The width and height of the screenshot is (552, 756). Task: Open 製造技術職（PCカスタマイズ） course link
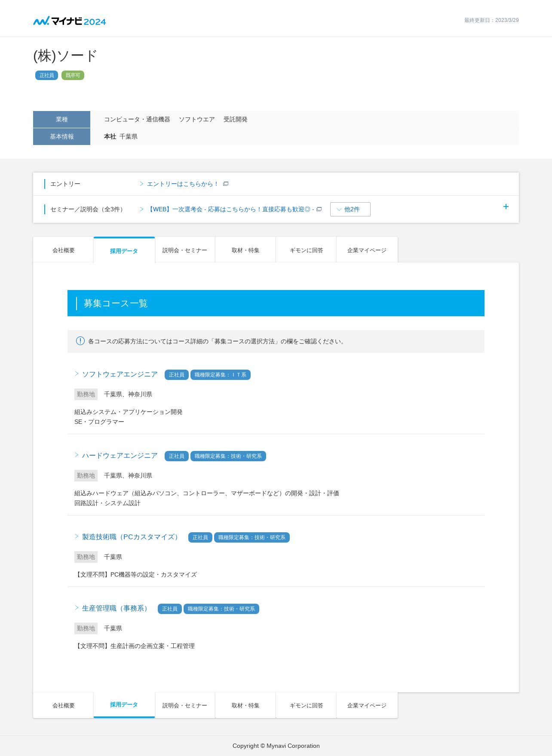132,537
